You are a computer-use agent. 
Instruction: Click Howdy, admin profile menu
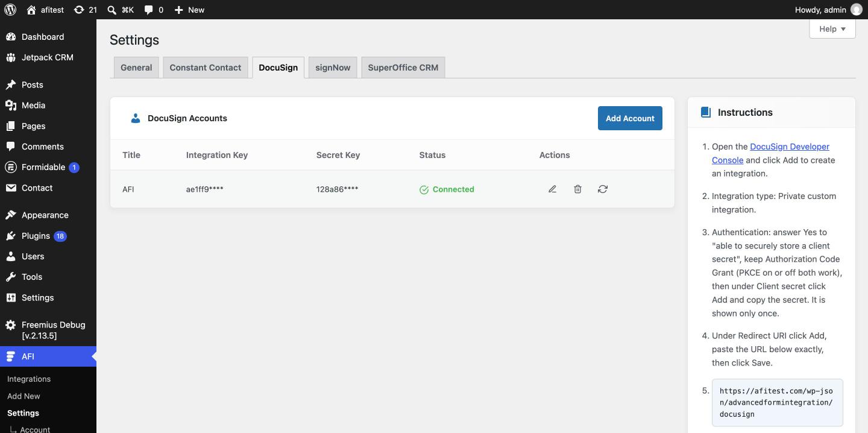click(829, 10)
